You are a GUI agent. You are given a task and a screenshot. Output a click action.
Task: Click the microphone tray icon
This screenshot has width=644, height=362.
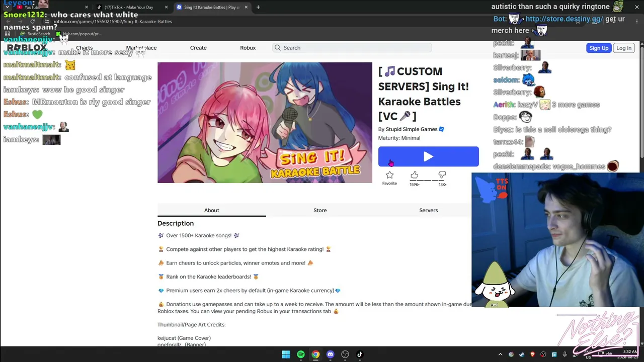tap(565, 354)
